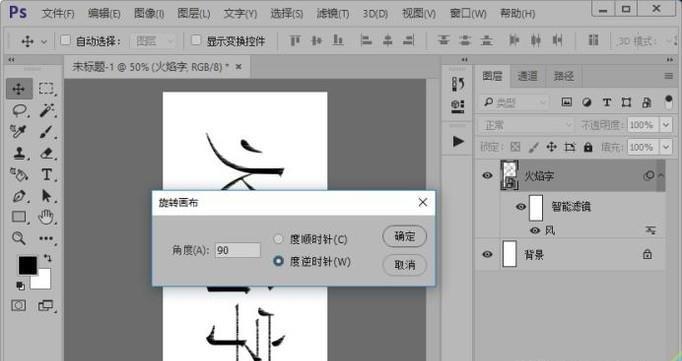
Task: Reset to default black and white colors
Action: [x=20, y=285]
